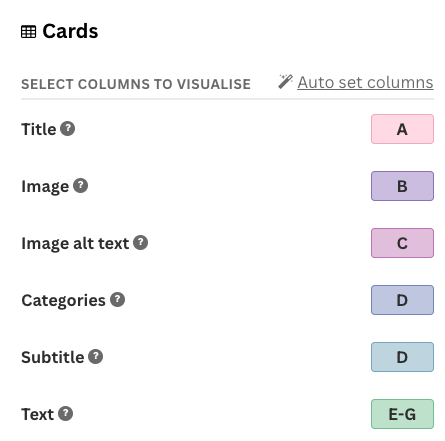Open the Image help question icon
Screen dimensions: 445x441
tap(81, 185)
